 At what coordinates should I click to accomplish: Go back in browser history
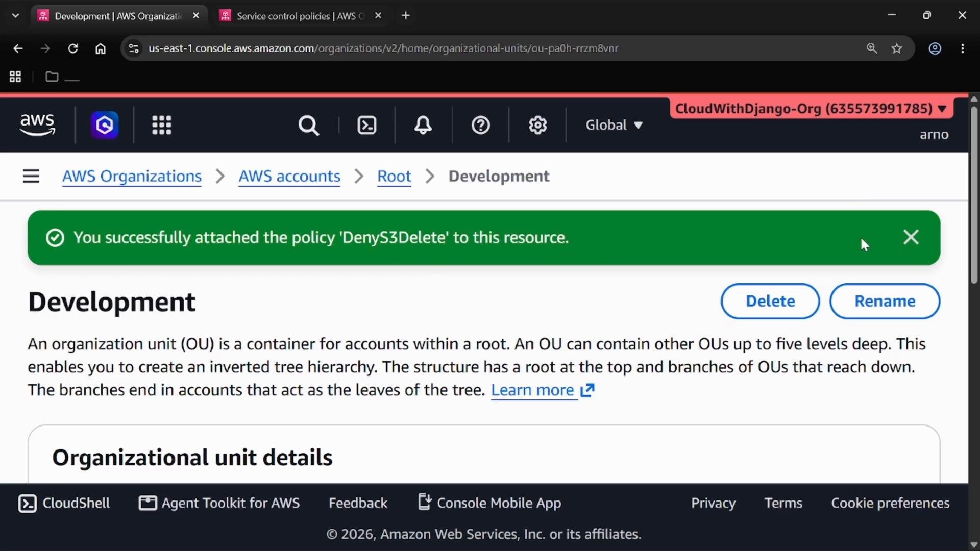point(18,48)
